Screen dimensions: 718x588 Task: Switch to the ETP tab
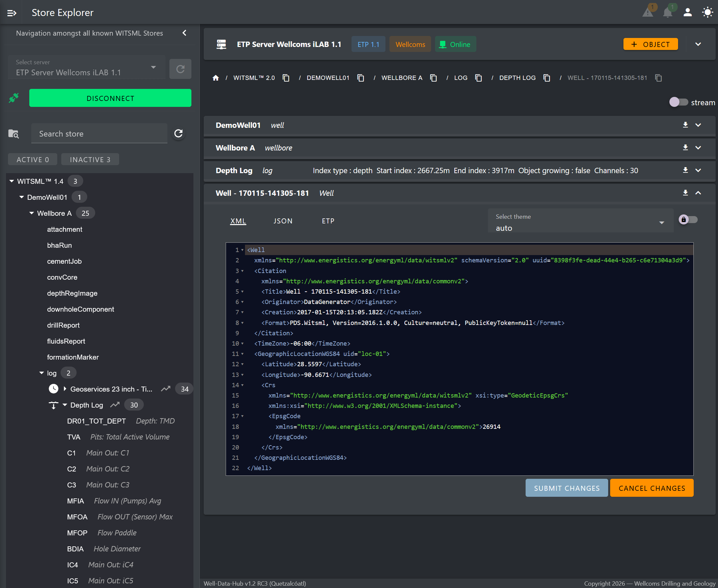point(328,221)
